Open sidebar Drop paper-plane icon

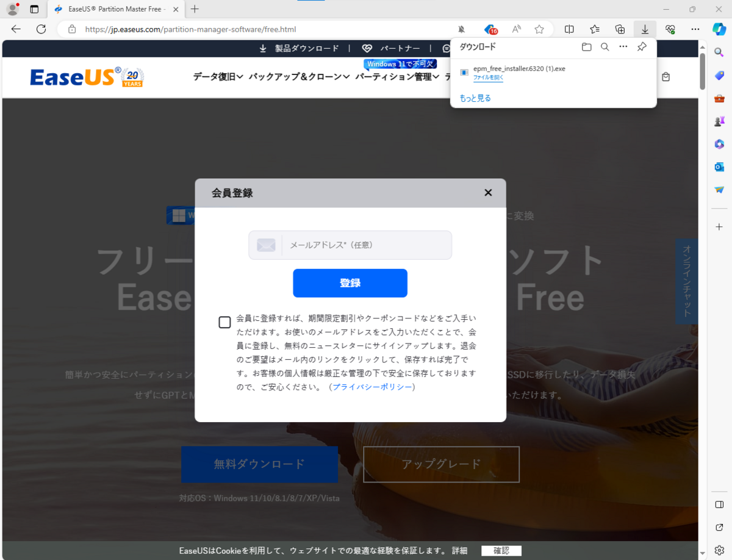click(x=719, y=190)
